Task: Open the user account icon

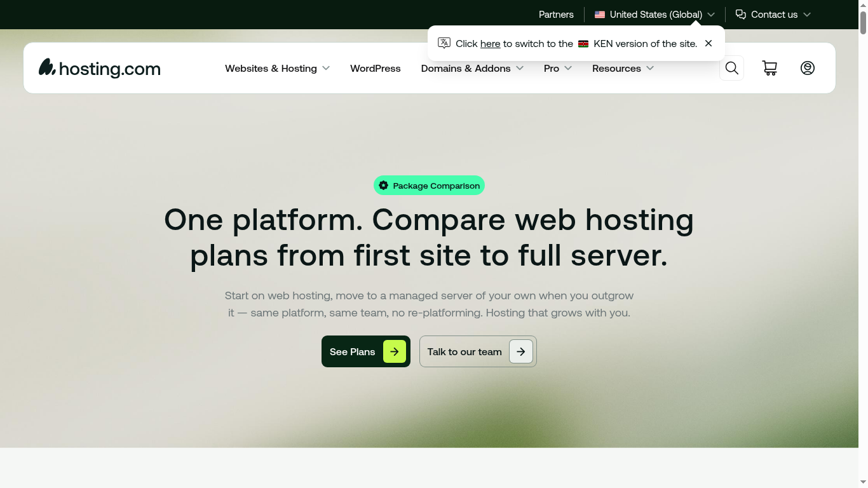Action: [808, 68]
